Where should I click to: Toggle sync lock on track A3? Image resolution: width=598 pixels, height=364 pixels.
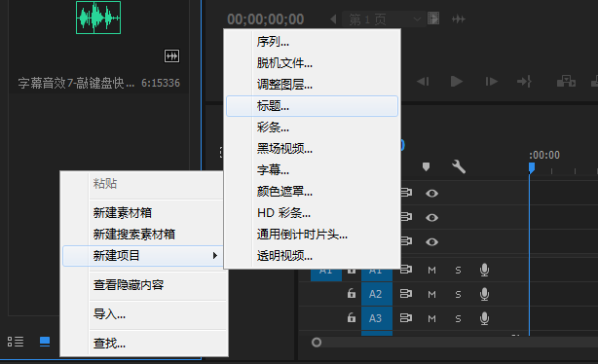[406, 318]
